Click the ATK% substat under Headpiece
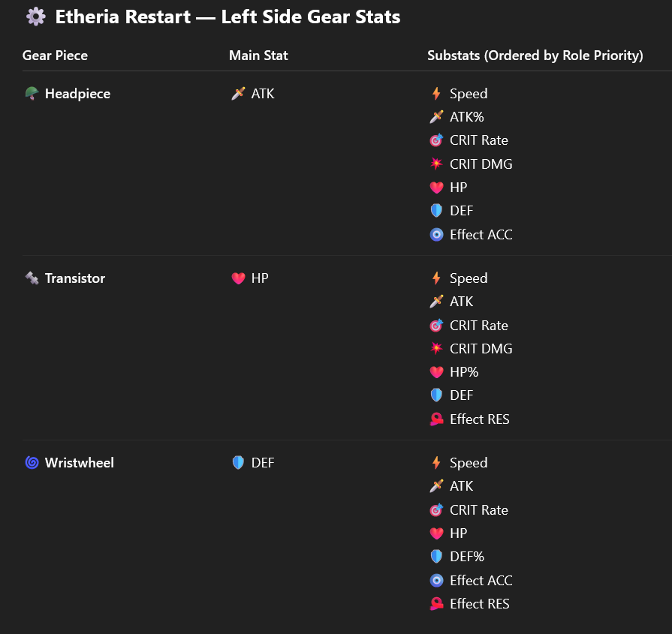The width and height of the screenshot is (672, 634). coord(467,117)
